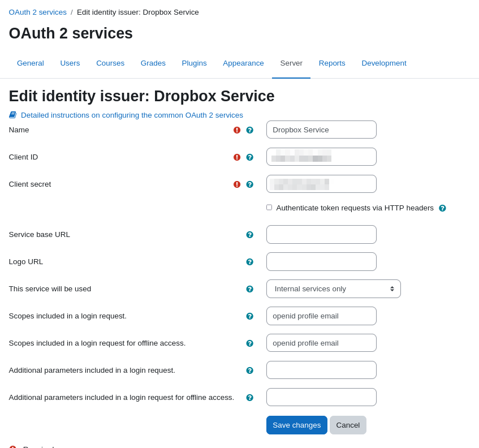Open help for Scopes included in a login request
Viewport: 479px width, 448px height.
[249, 316]
